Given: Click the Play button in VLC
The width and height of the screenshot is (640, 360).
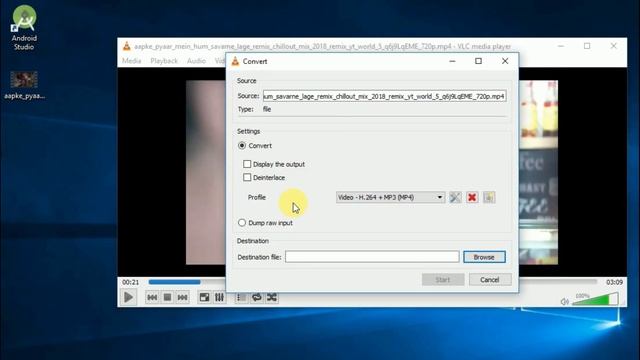Looking at the screenshot, I should pyautogui.click(x=128, y=297).
